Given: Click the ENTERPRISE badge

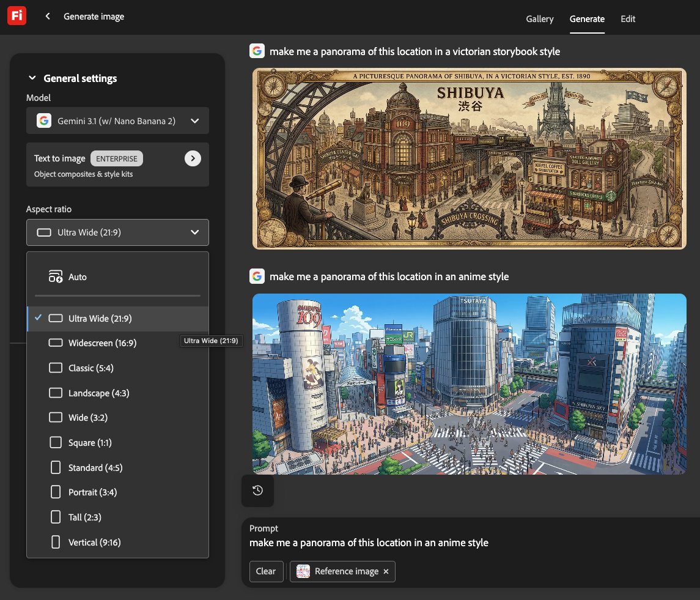Looking at the screenshot, I should point(117,158).
